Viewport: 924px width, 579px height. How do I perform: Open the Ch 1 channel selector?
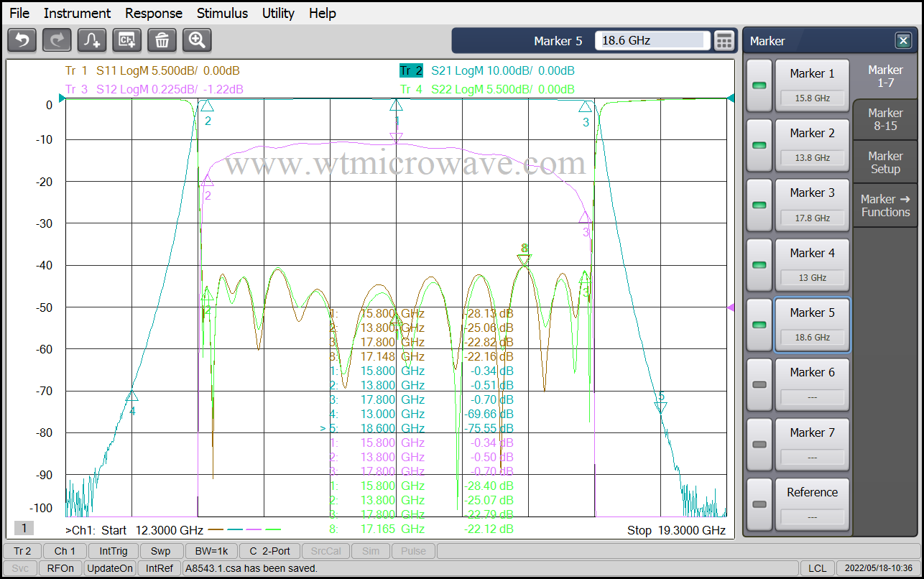pyautogui.click(x=64, y=551)
